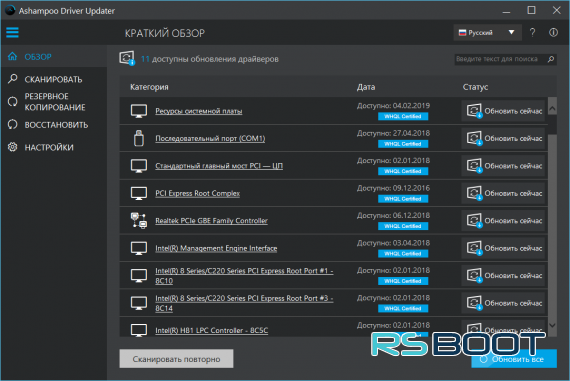The image size is (570, 381).
Task: Click monitor icon beside PCI Express Root Complex
Action: pos(139,193)
